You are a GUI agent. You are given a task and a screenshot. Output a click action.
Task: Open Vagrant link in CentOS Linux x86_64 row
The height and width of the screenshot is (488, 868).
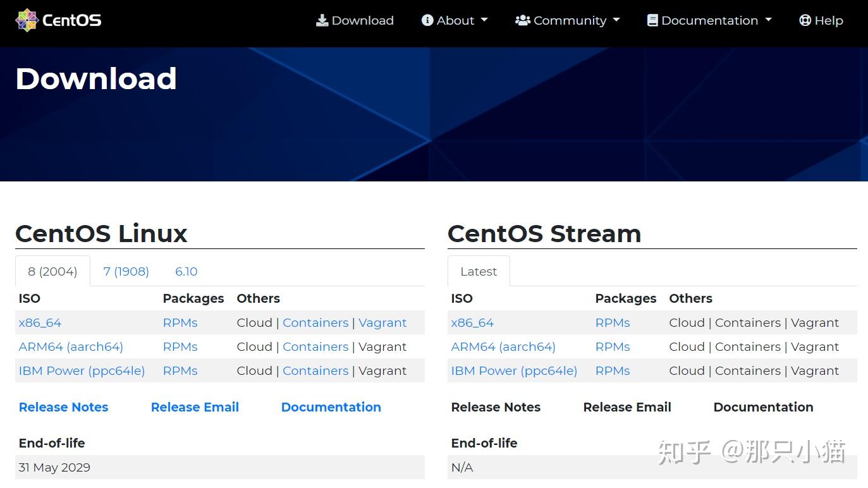click(382, 322)
